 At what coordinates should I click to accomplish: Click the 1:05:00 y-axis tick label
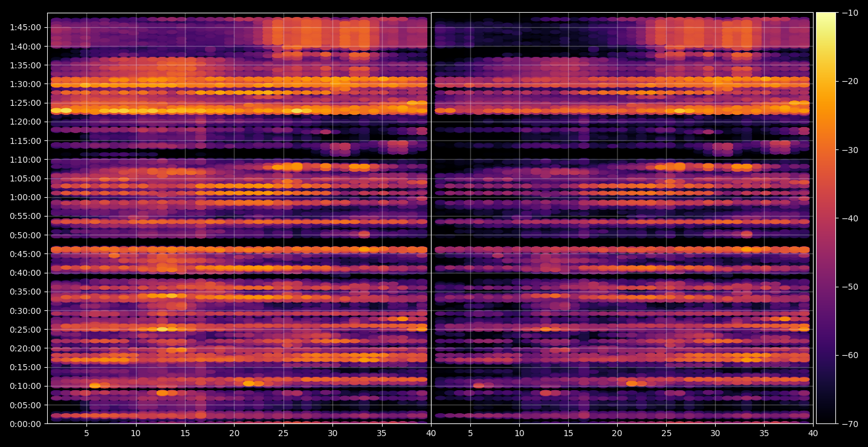[26, 178]
